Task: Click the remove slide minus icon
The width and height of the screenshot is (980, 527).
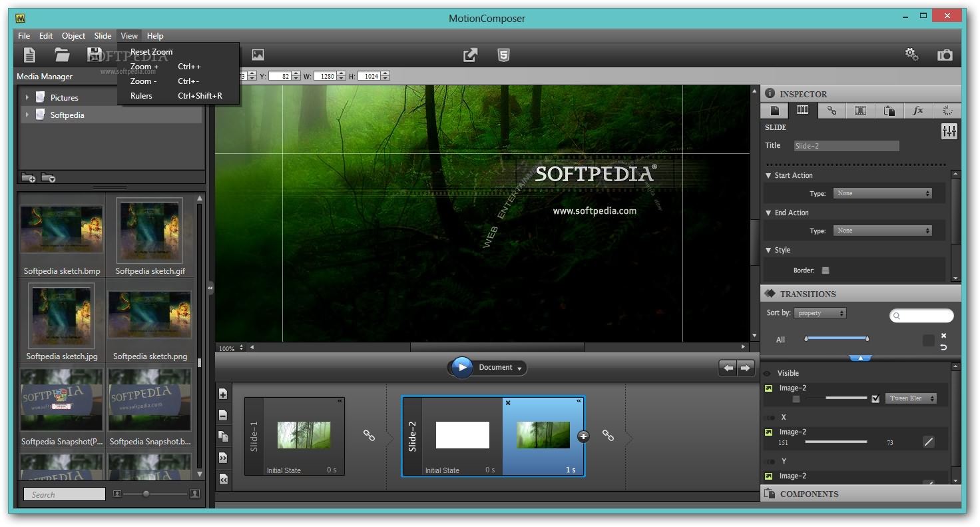Action: pos(223,415)
